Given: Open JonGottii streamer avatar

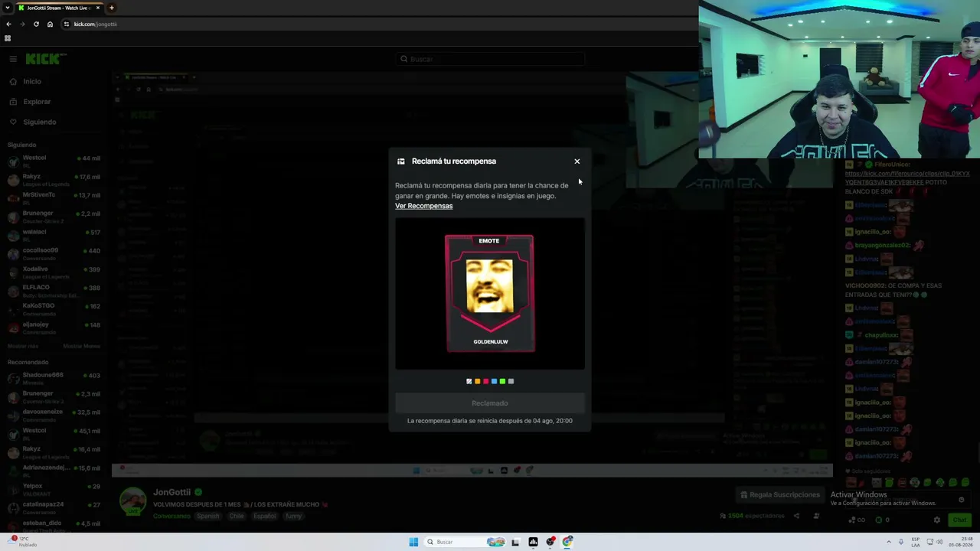Looking at the screenshot, I should pyautogui.click(x=132, y=501).
